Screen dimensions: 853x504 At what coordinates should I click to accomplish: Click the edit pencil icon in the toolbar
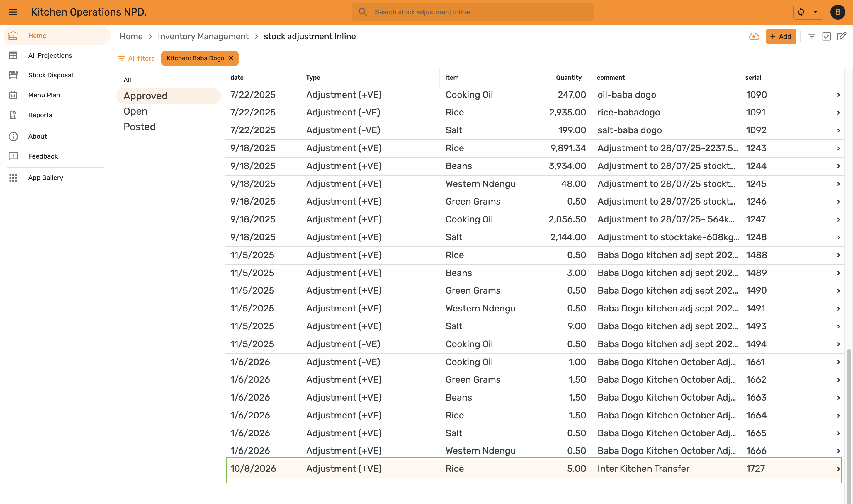pos(842,36)
